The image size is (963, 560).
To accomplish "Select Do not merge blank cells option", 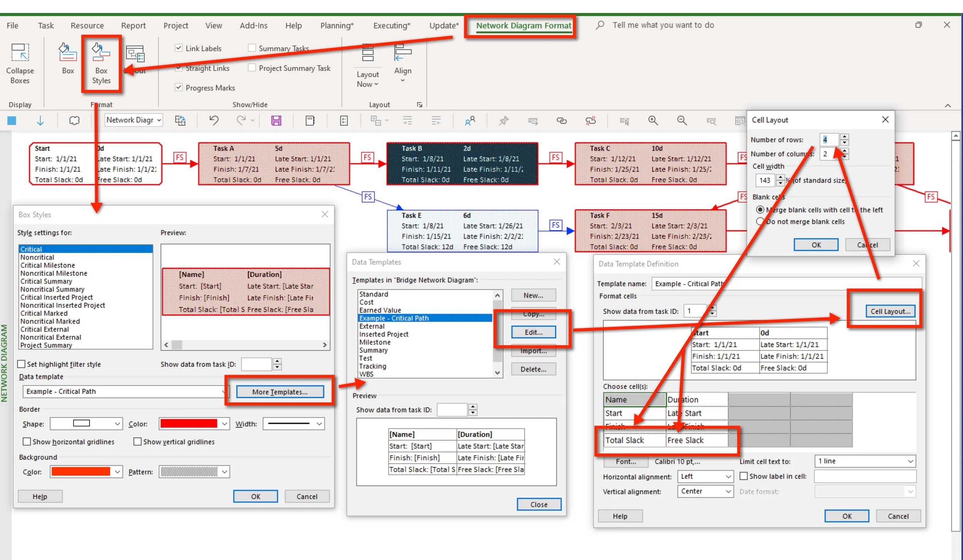I will click(760, 221).
